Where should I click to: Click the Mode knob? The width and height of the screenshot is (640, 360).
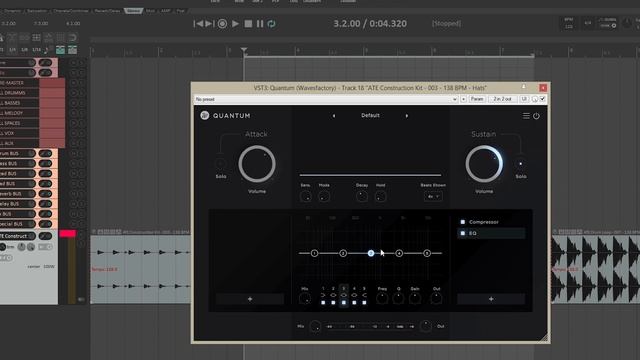click(x=324, y=197)
